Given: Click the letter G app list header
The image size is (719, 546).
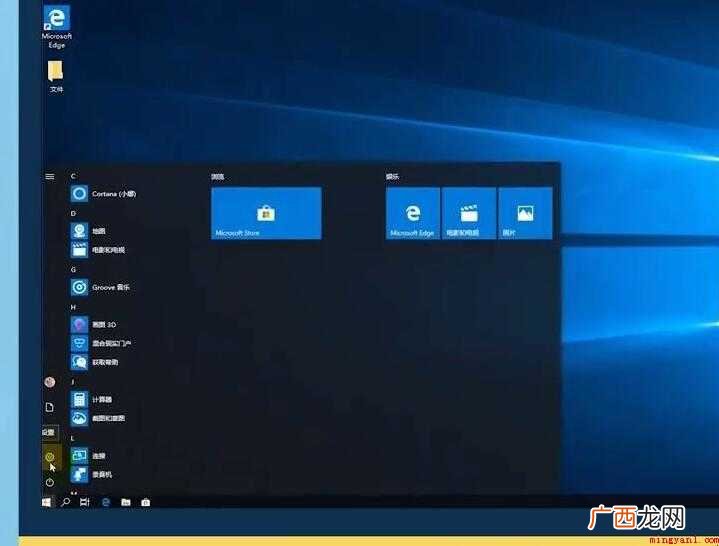Looking at the screenshot, I should 73,270.
